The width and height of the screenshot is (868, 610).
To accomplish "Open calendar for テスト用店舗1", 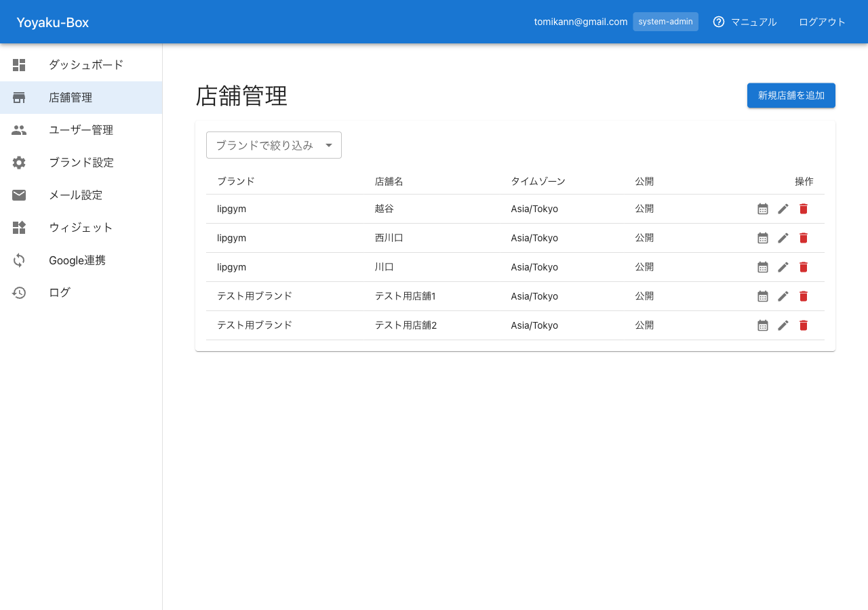I will click(x=763, y=296).
